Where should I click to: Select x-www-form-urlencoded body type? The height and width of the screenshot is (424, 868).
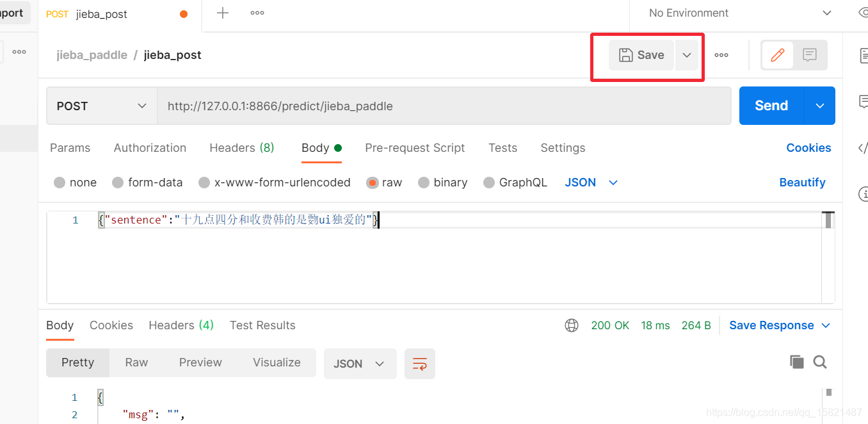point(275,183)
